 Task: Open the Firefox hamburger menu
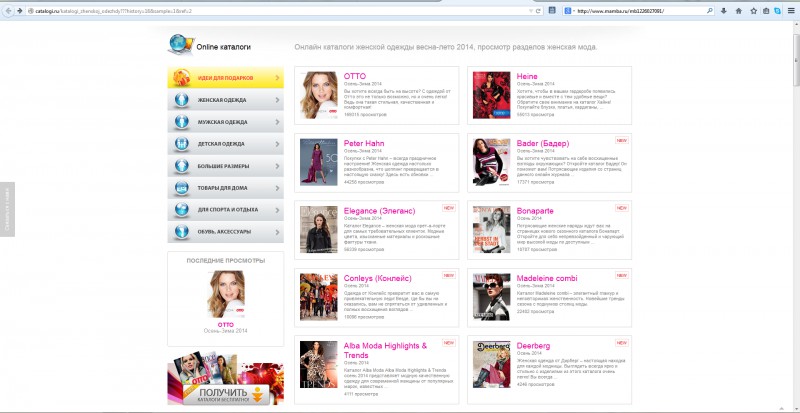[x=790, y=11]
